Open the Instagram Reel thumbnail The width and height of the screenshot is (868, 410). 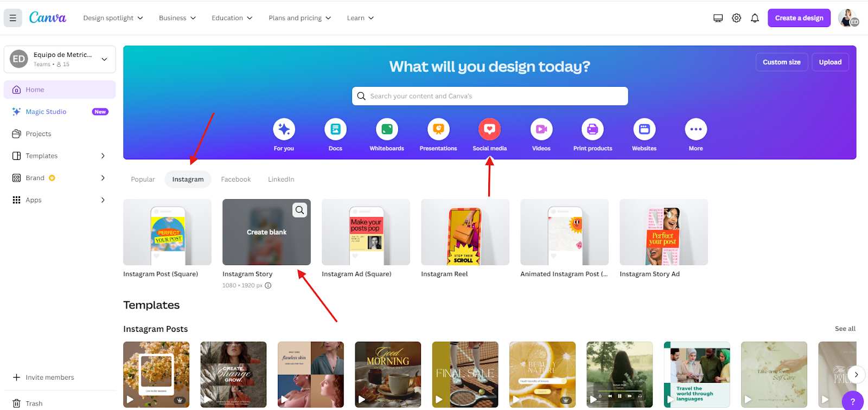[465, 232]
